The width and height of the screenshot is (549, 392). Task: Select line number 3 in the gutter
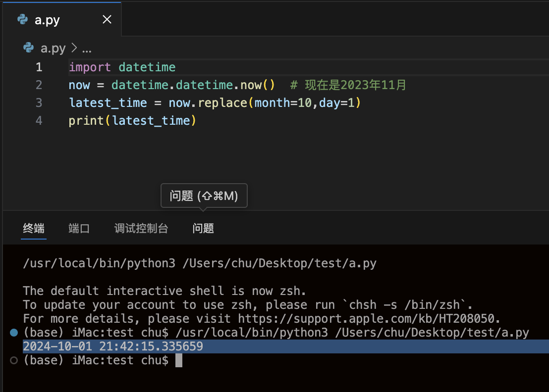(39, 103)
